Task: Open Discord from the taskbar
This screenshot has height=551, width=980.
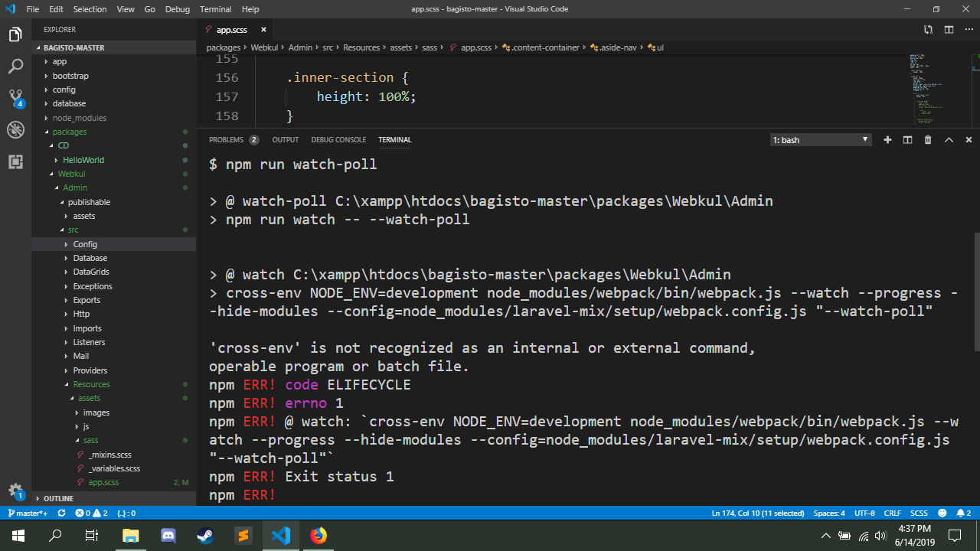Action: tap(168, 536)
